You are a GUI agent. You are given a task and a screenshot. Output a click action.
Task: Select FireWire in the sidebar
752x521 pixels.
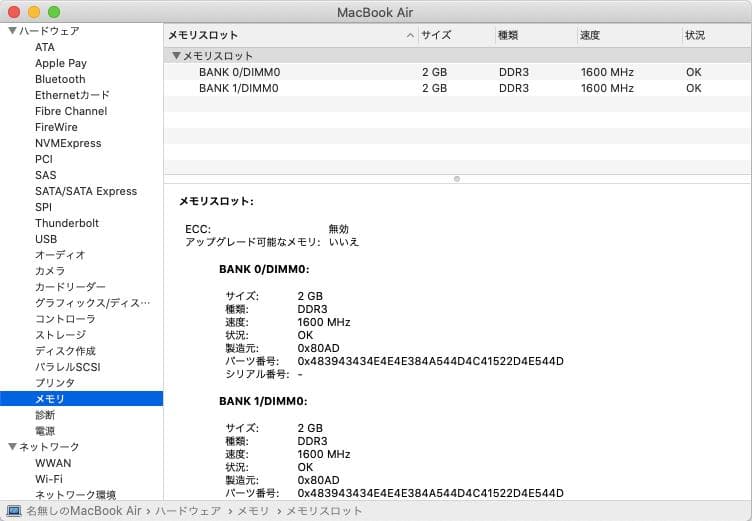(56, 127)
